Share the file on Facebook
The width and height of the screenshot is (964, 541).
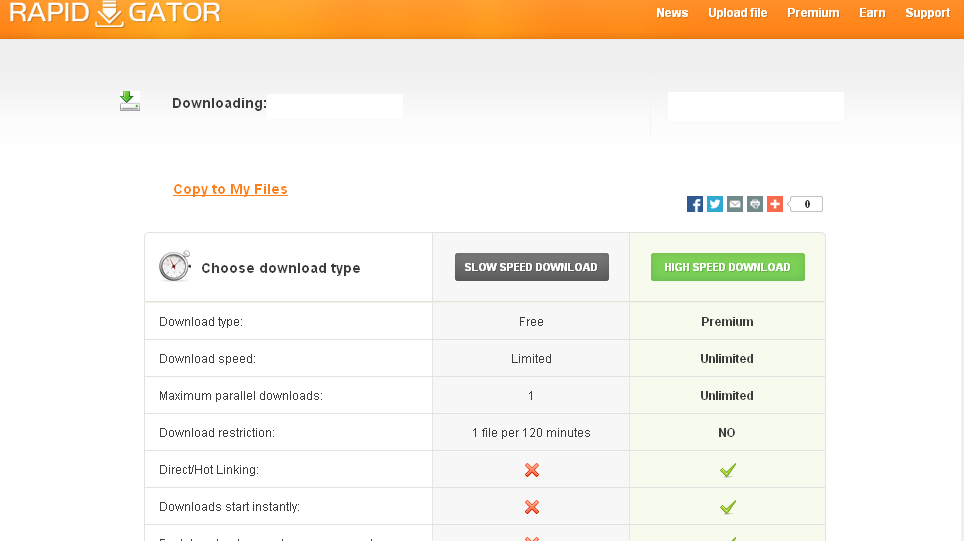pos(695,204)
